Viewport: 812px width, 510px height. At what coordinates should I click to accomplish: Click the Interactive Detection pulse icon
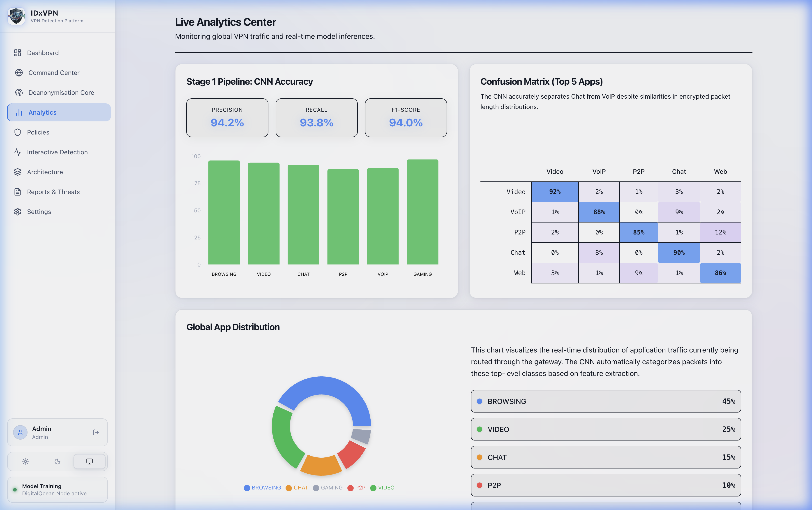click(18, 152)
